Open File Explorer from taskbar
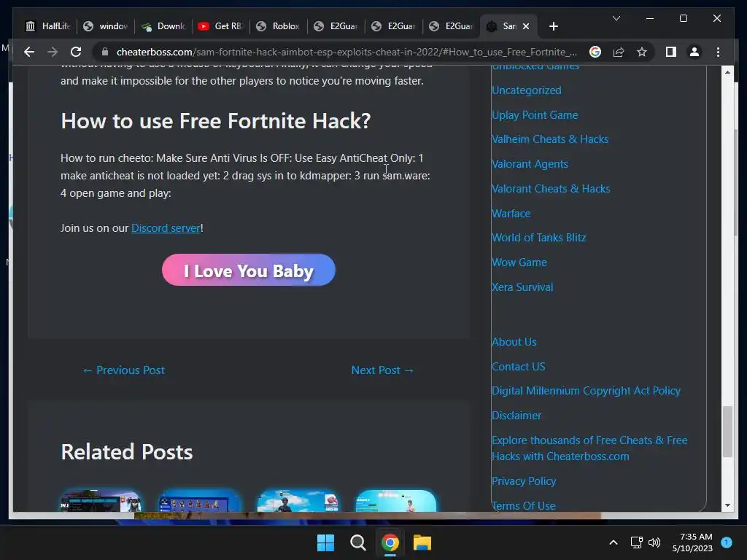The height and width of the screenshot is (560, 747). pos(422,542)
